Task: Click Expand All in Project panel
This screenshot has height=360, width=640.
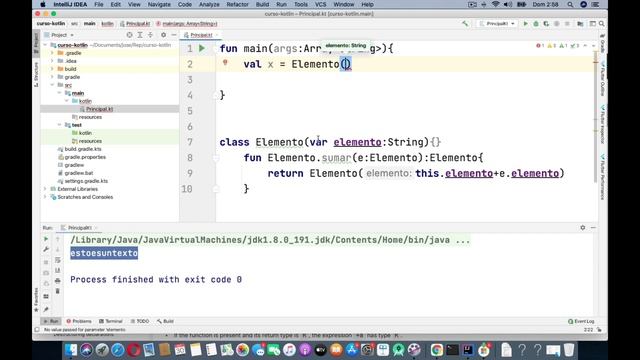Action: (140, 35)
